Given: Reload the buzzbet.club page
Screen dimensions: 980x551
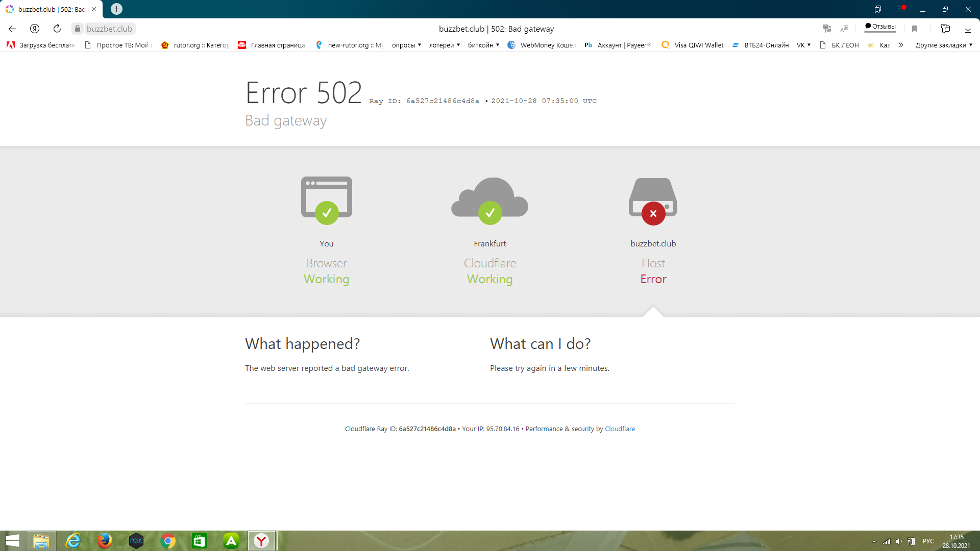Looking at the screenshot, I should point(57,29).
